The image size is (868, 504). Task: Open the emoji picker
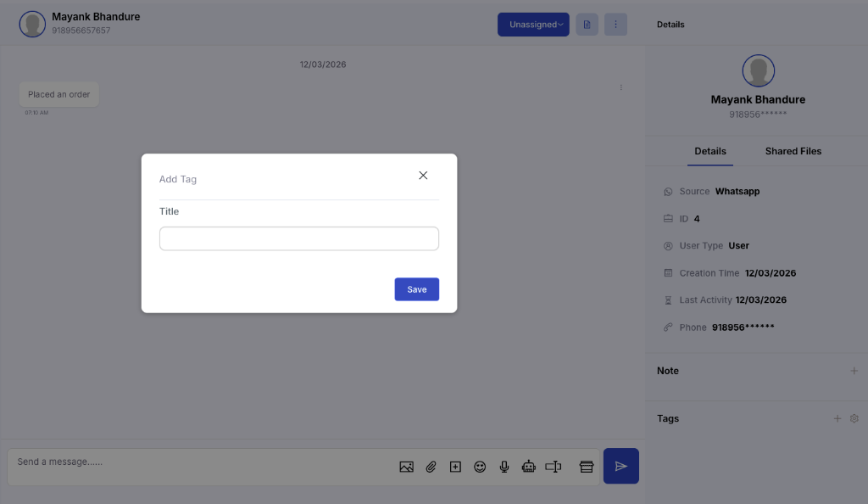[480, 467]
